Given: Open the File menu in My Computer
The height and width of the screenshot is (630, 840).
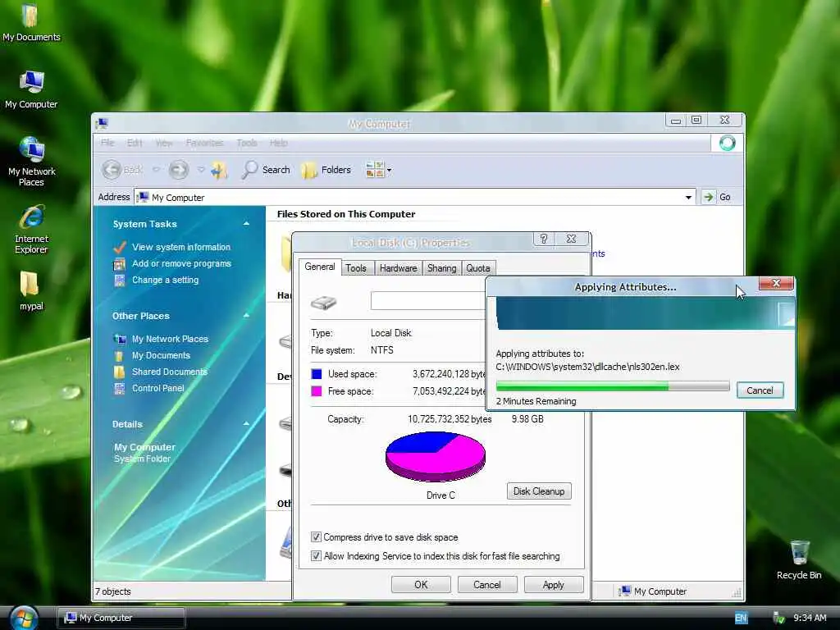Looking at the screenshot, I should click(x=107, y=143).
